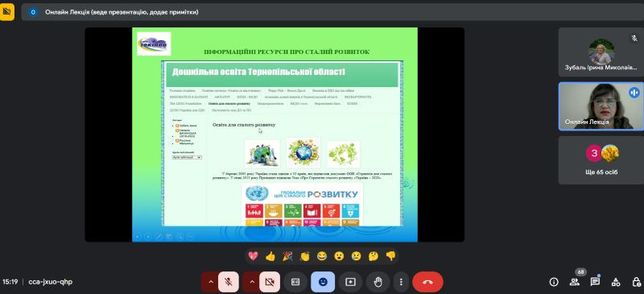Open chat with everyone

pos(595,282)
